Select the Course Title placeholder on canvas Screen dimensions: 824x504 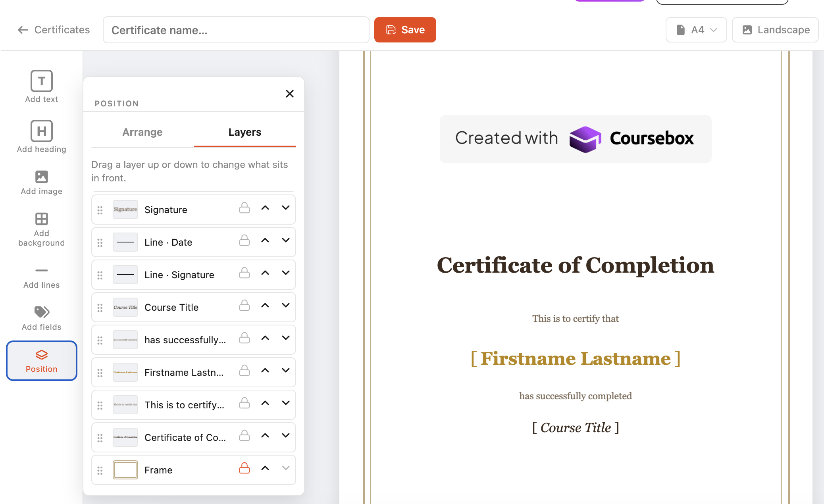pyautogui.click(x=576, y=428)
